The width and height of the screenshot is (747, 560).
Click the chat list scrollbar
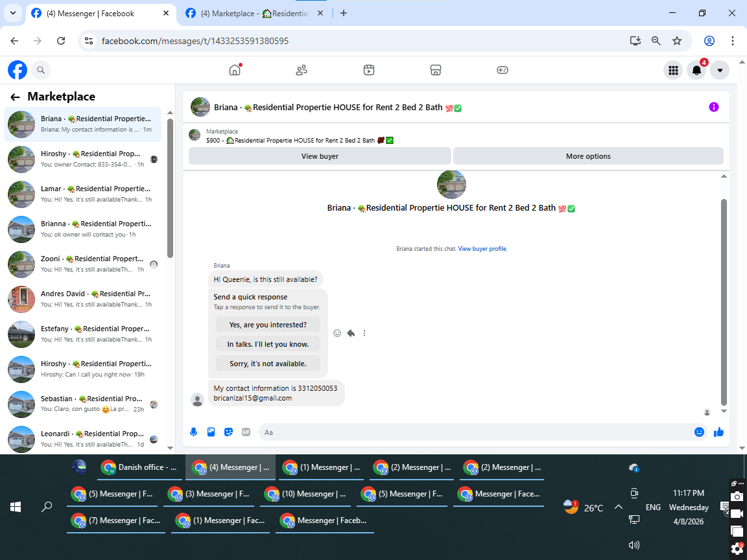[x=170, y=187]
